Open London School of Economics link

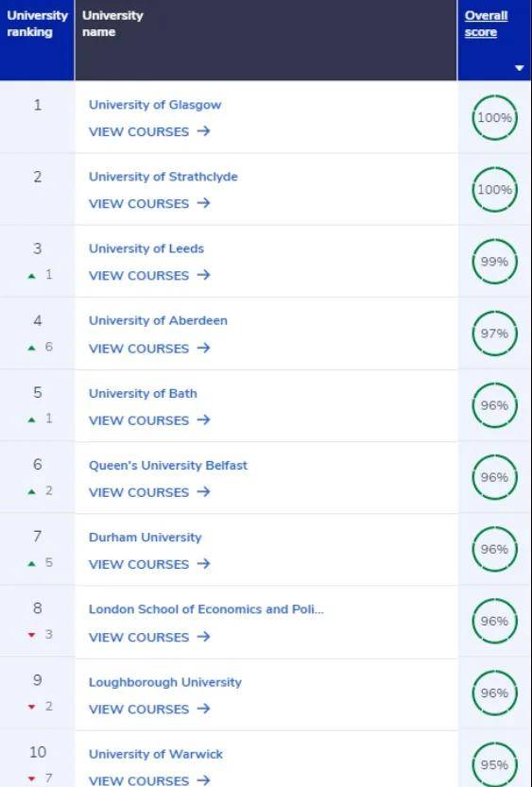tap(206, 609)
